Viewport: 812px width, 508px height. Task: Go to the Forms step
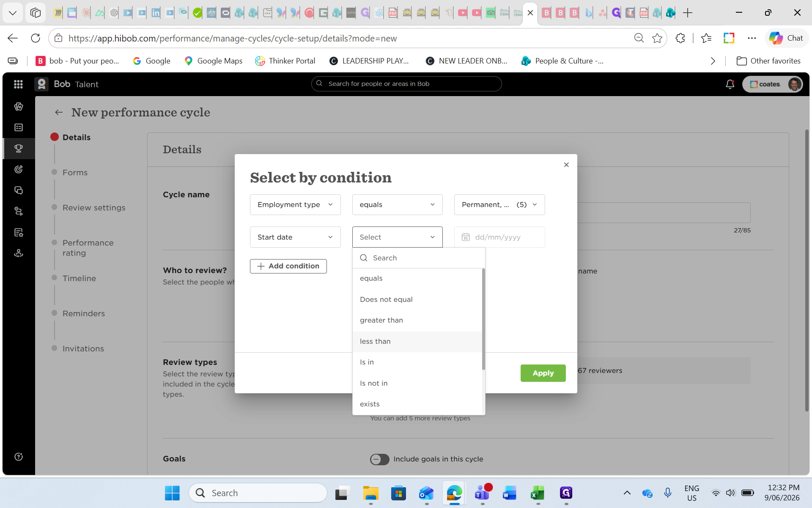click(x=75, y=173)
